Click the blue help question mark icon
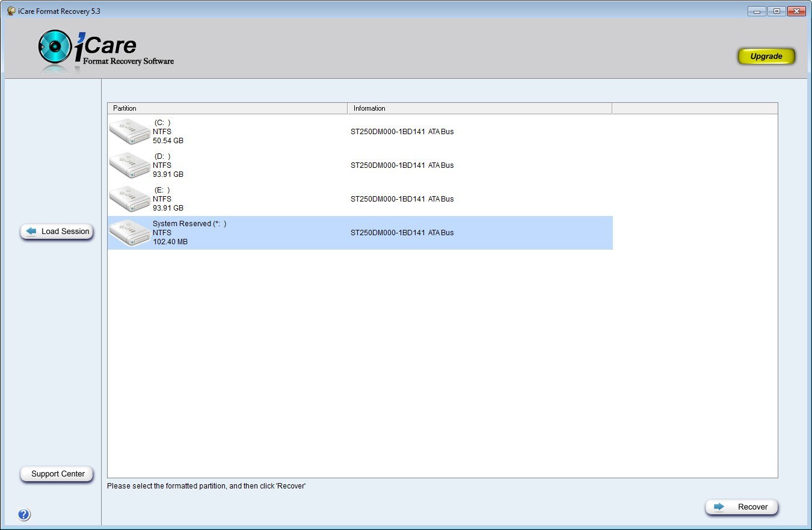 coord(24,514)
